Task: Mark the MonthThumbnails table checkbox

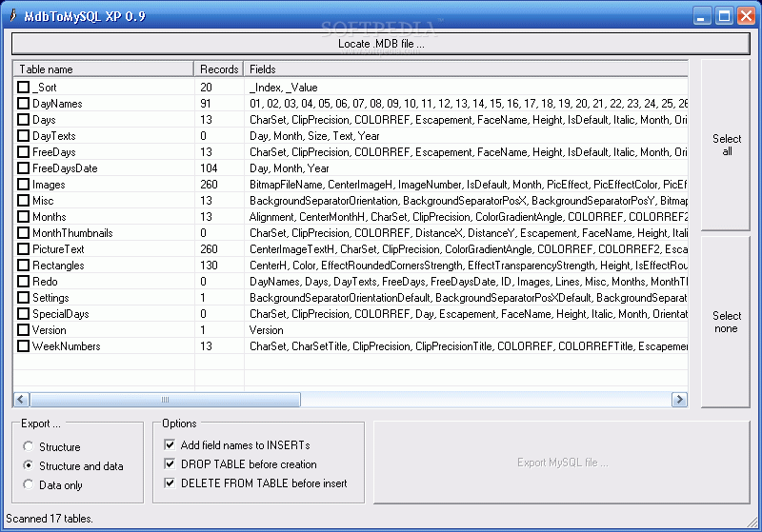Action: [x=23, y=233]
